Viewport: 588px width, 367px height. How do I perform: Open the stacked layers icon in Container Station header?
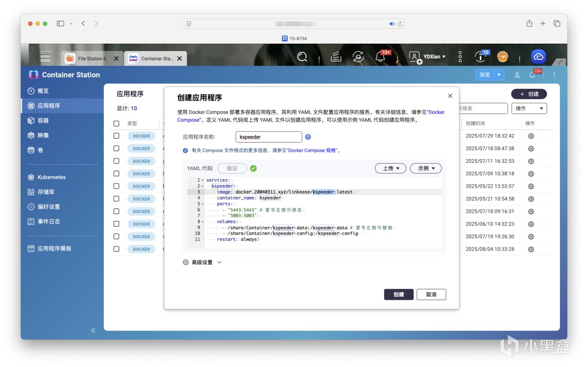[517, 75]
